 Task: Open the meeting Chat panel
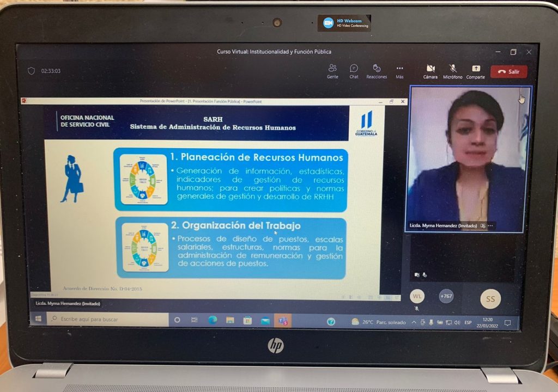tap(354, 71)
